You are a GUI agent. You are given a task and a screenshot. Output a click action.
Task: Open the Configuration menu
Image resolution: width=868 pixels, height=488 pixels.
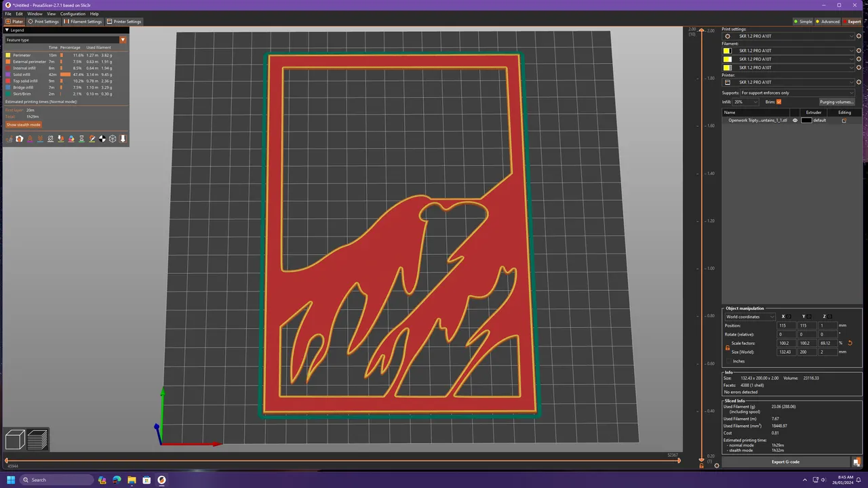73,14
